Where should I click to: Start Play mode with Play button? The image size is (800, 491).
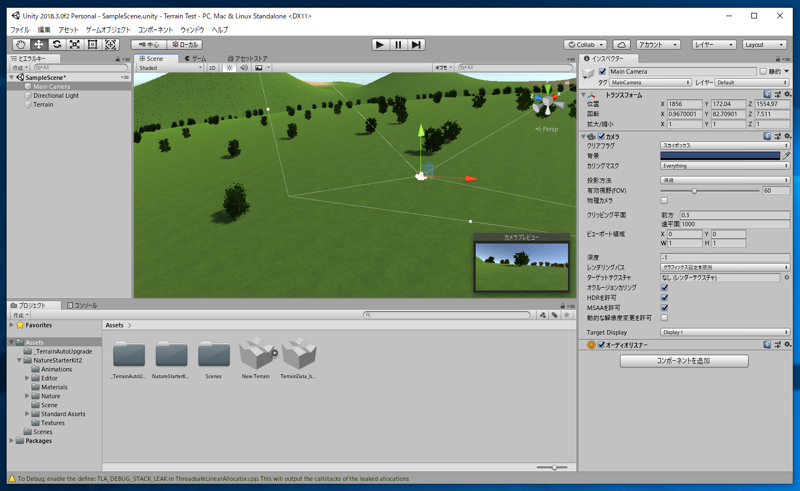click(380, 44)
